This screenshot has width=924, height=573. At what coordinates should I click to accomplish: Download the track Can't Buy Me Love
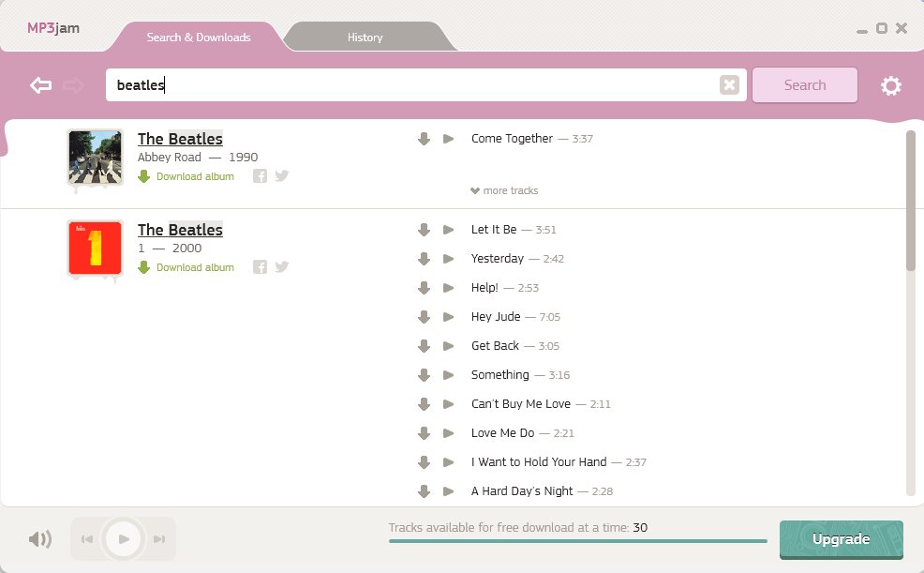tap(424, 404)
